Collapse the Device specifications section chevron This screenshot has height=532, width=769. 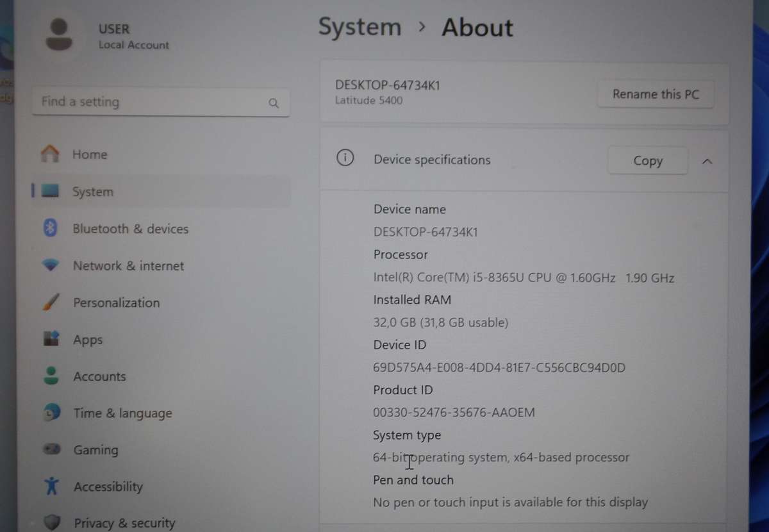(707, 162)
